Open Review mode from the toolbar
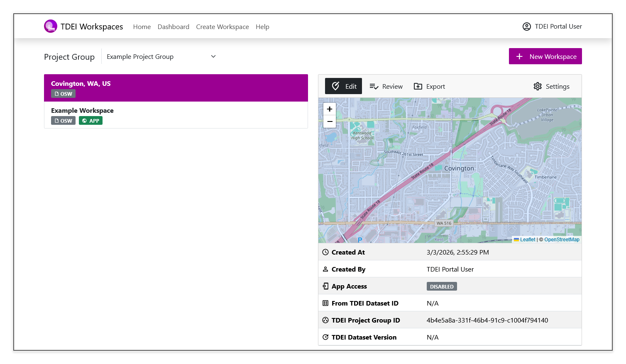The width and height of the screenshot is (626, 364). pos(386,86)
